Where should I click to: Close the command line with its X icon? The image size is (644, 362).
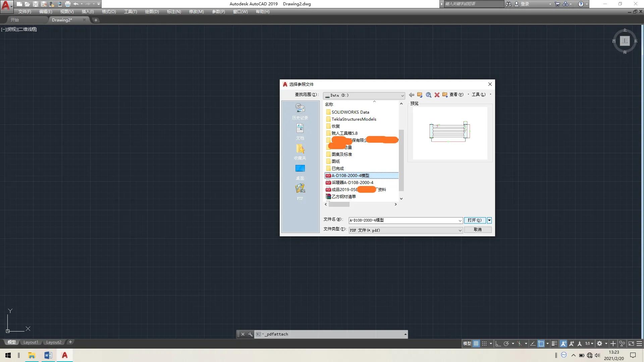[243, 334]
